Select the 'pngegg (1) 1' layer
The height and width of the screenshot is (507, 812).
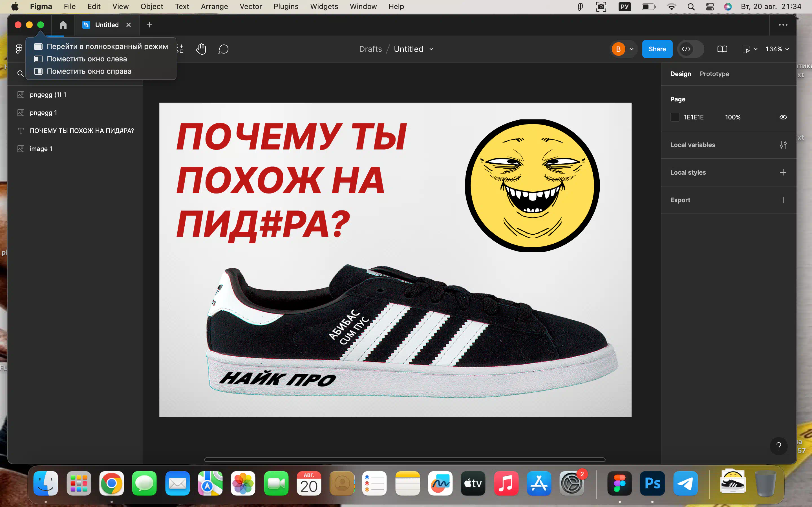[48, 95]
